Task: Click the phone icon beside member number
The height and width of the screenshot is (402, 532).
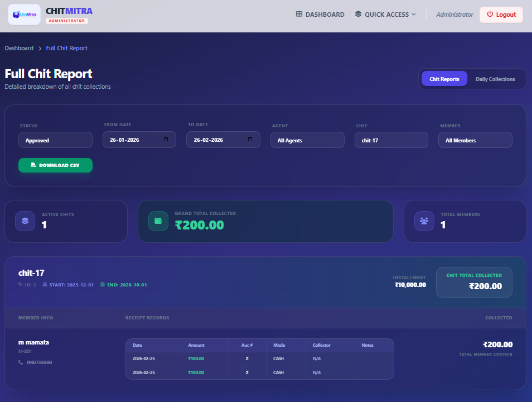Action: 21,362
